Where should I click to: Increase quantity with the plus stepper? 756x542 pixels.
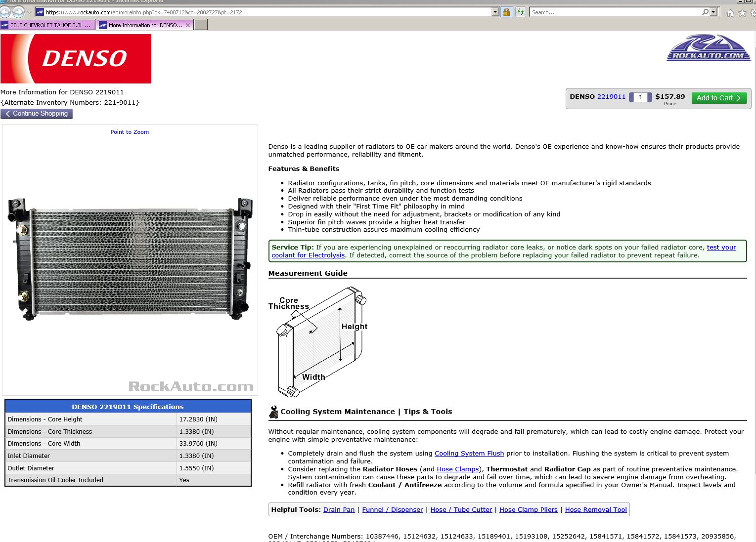click(650, 97)
